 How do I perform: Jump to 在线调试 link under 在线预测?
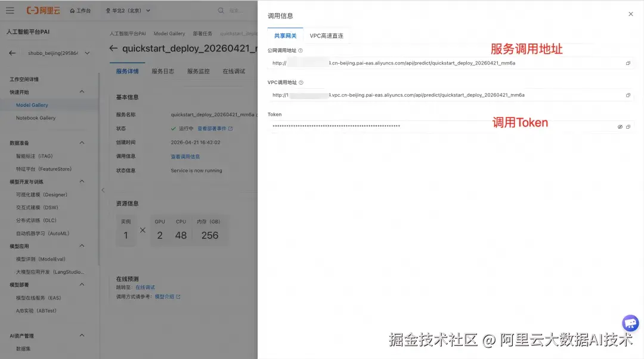coord(145,287)
